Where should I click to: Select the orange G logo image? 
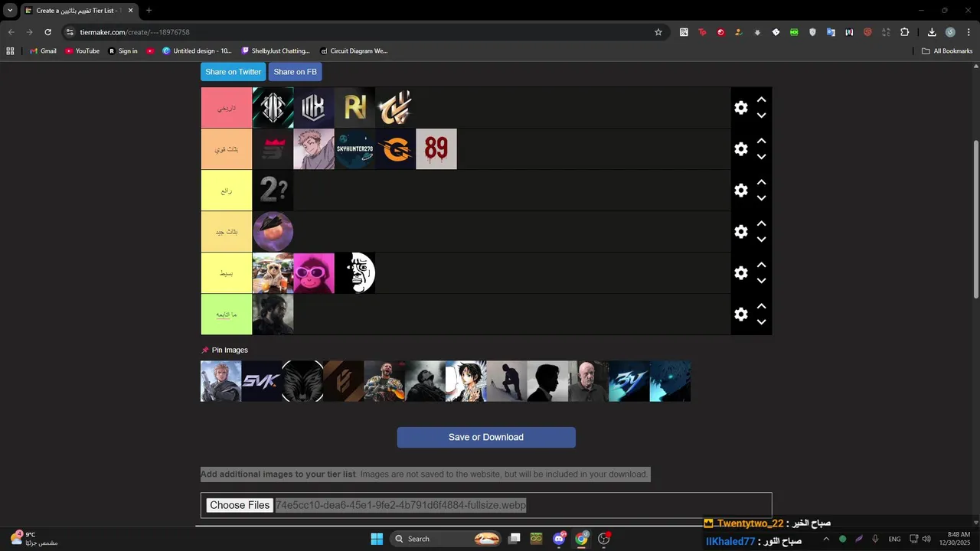396,149
